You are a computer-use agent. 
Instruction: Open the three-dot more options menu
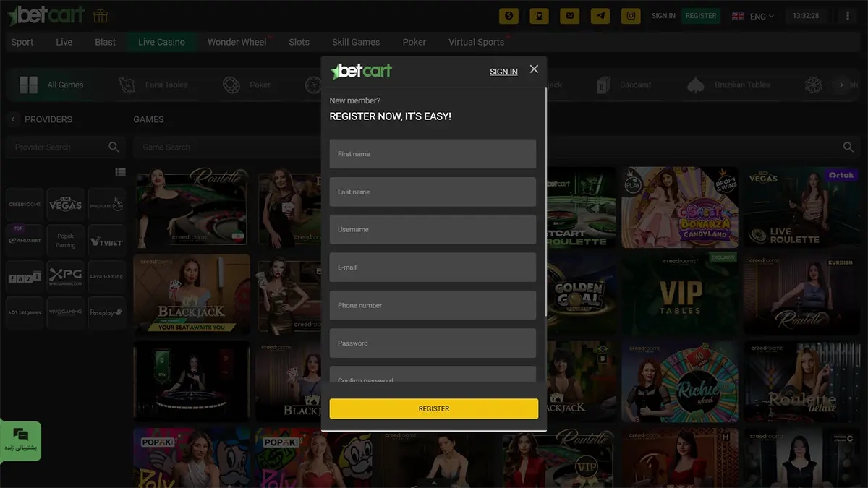pos(848,15)
